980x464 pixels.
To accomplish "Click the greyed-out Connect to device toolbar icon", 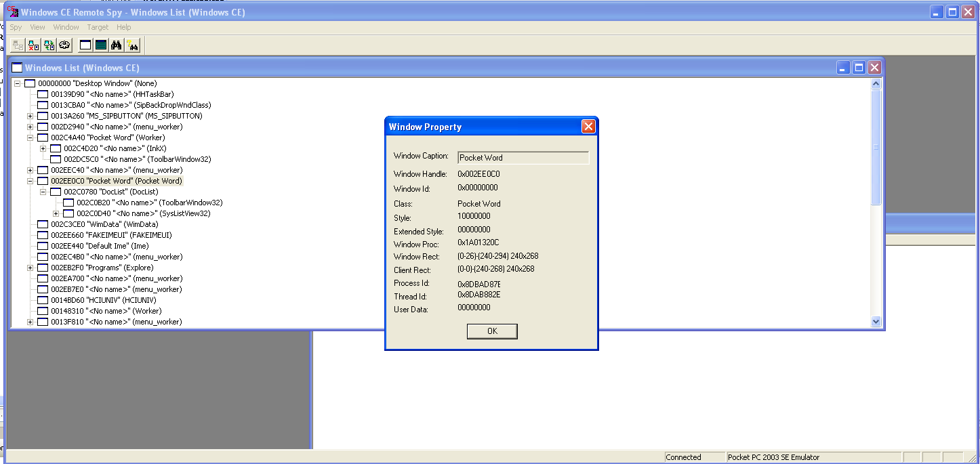I will (x=18, y=45).
